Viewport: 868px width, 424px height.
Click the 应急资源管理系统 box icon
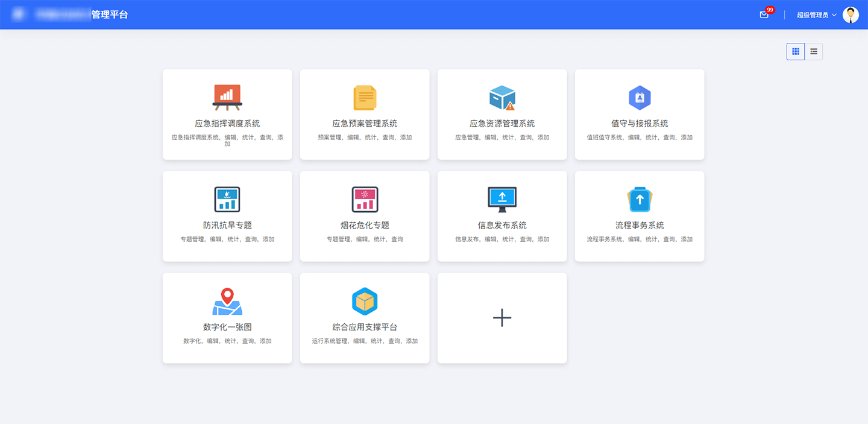pos(502,98)
